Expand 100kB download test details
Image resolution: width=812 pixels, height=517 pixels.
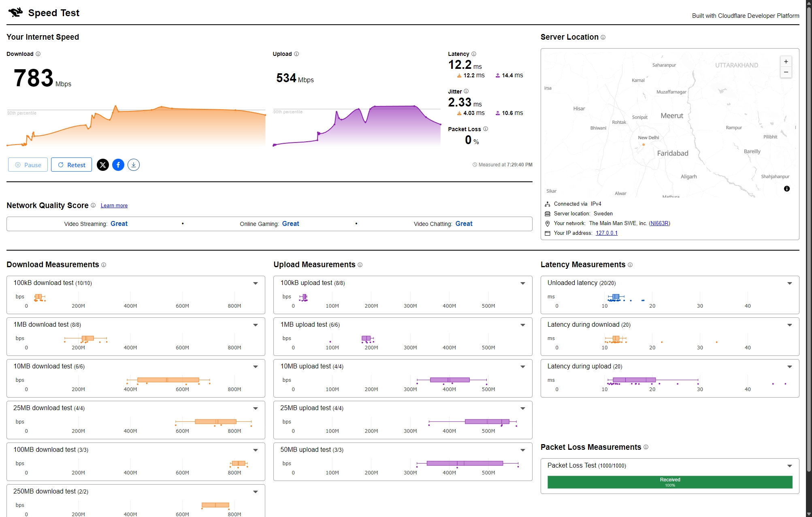coord(256,283)
